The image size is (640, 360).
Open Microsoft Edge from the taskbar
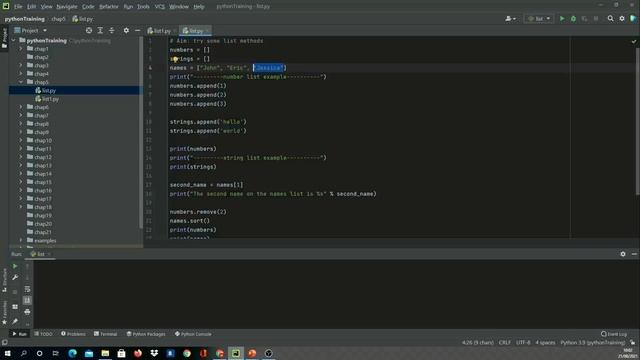73,353
